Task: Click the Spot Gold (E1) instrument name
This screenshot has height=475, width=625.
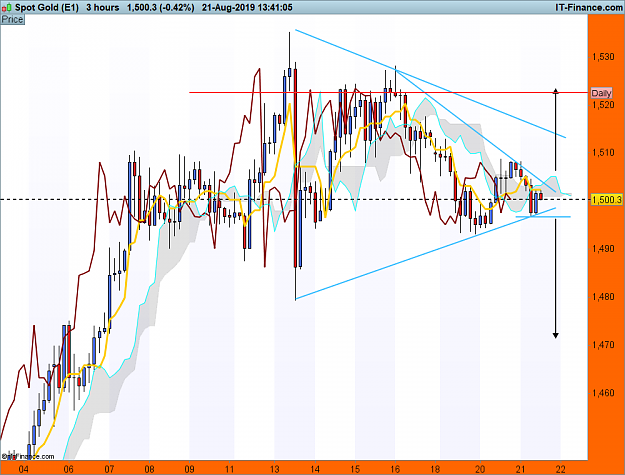Action: 47,7
